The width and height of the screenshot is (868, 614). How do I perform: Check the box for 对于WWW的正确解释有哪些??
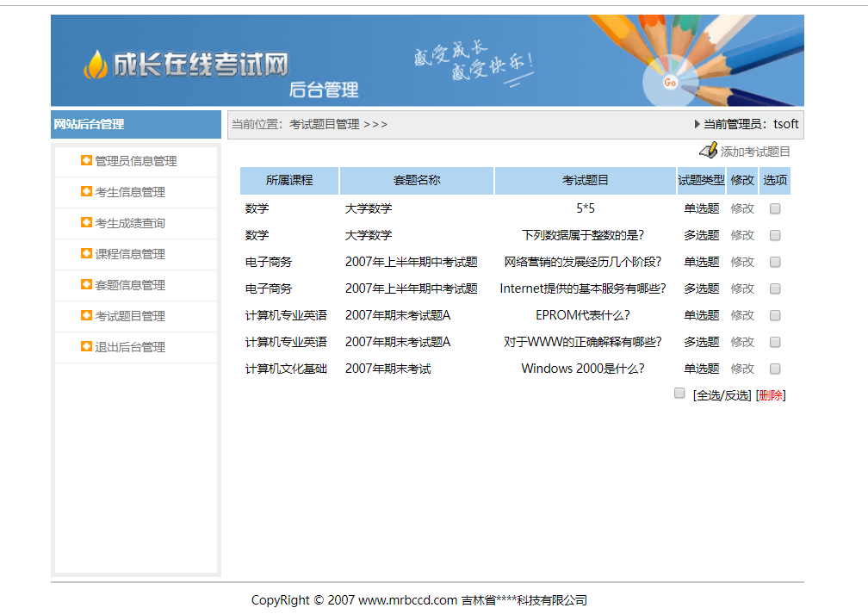click(x=775, y=342)
